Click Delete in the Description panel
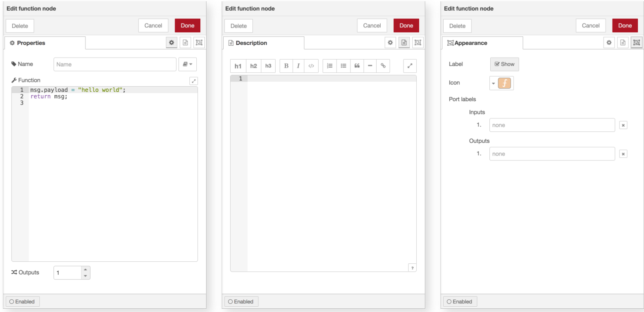This screenshot has height=312, width=644. 238,26
